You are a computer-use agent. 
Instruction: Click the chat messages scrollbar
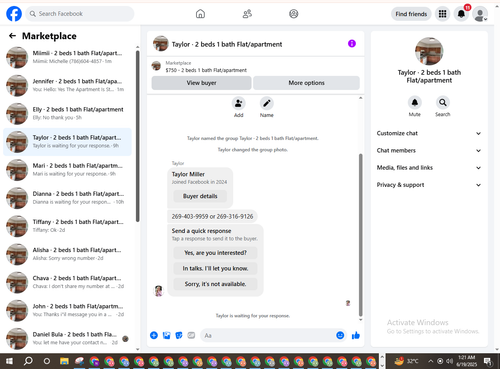tap(360, 235)
